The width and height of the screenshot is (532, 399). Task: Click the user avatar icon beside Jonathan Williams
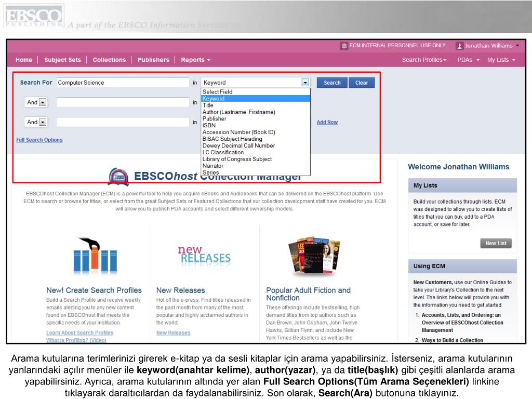tap(459, 46)
